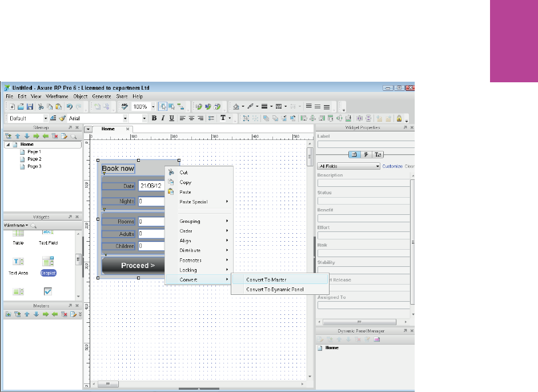Open Grouping submenu in context menu

click(199, 221)
